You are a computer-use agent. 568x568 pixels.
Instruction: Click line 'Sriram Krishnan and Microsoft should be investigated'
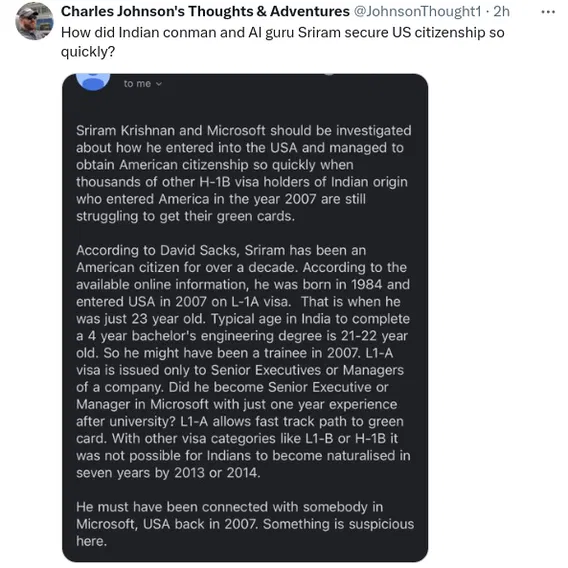tap(244, 130)
